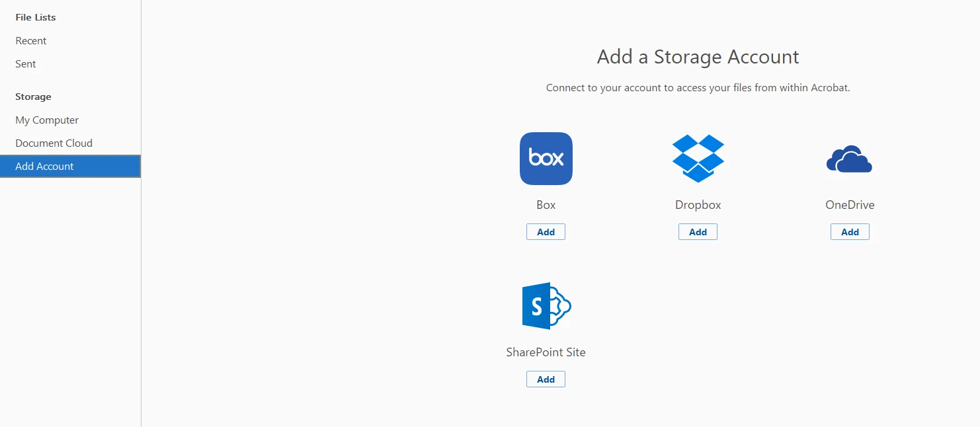Image resolution: width=980 pixels, height=427 pixels.
Task: Click the File Lists section header
Action: [36, 18]
